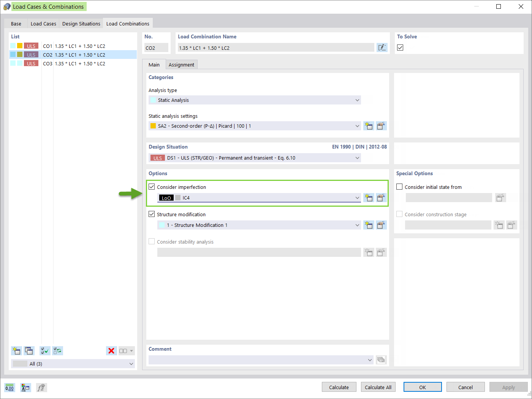Click yellow swatch in CO1 row
532x399 pixels.
[20, 46]
